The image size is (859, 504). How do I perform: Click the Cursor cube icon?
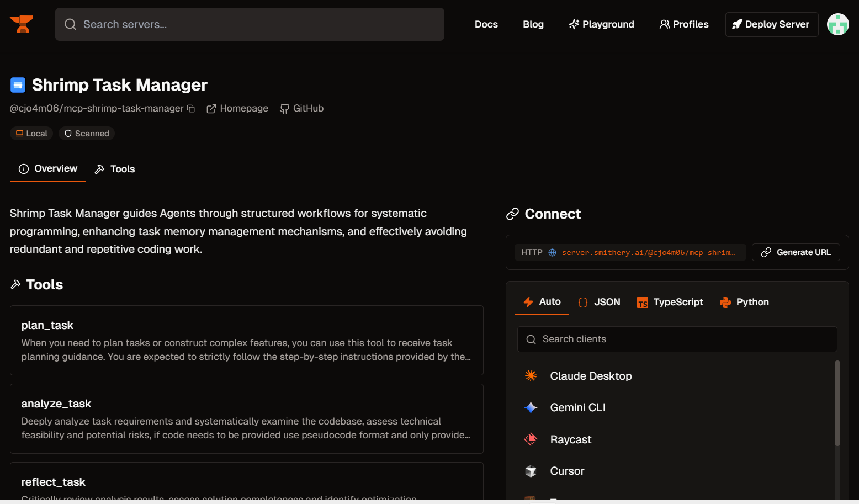coord(531,471)
